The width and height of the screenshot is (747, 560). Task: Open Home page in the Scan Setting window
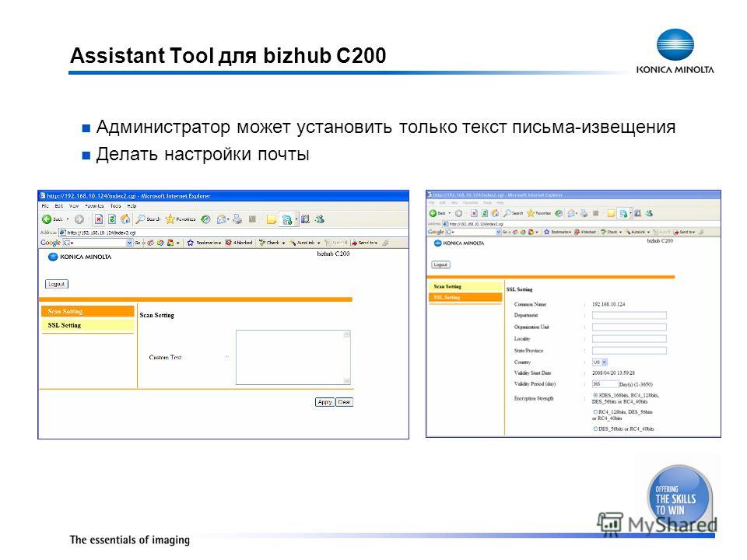(125, 219)
